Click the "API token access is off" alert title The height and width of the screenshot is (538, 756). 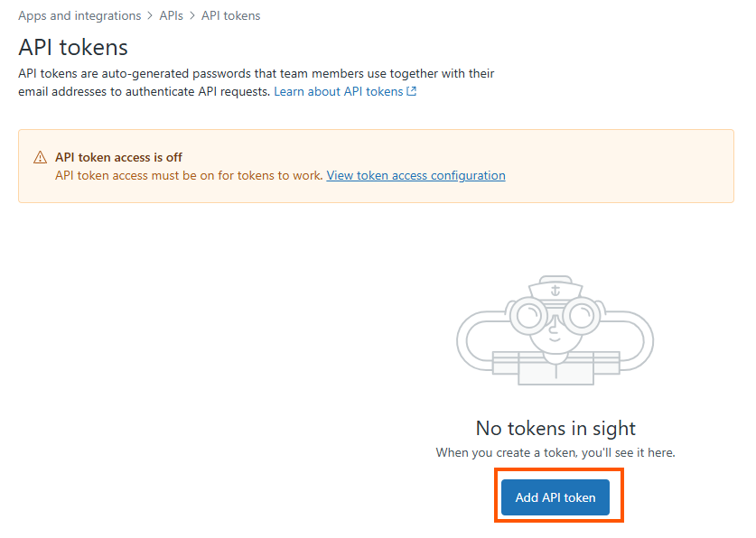pyautogui.click(x=118, y=157)
